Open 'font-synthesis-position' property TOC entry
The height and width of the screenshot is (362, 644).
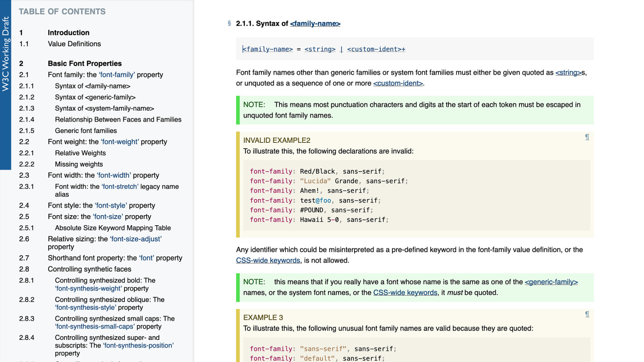click(x=114, y=346)
